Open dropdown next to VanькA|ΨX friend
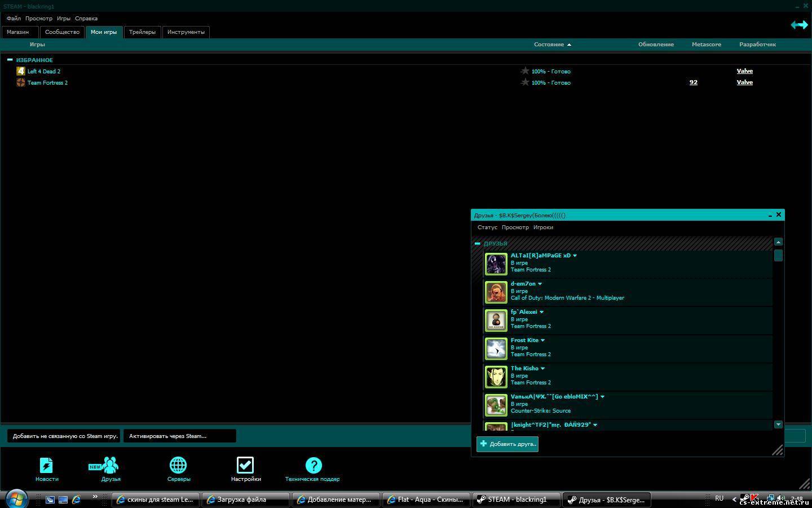 point(602,397)
